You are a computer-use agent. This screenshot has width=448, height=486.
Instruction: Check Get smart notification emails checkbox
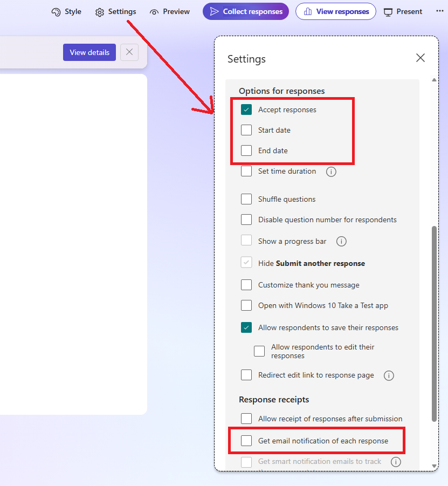click(x=246, y=462)
